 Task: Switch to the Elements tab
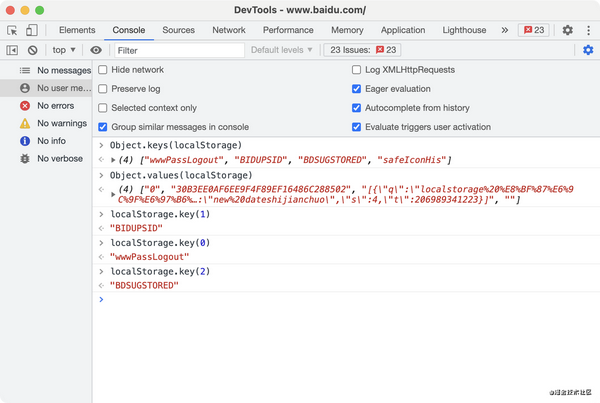click(x=78, y=31)
